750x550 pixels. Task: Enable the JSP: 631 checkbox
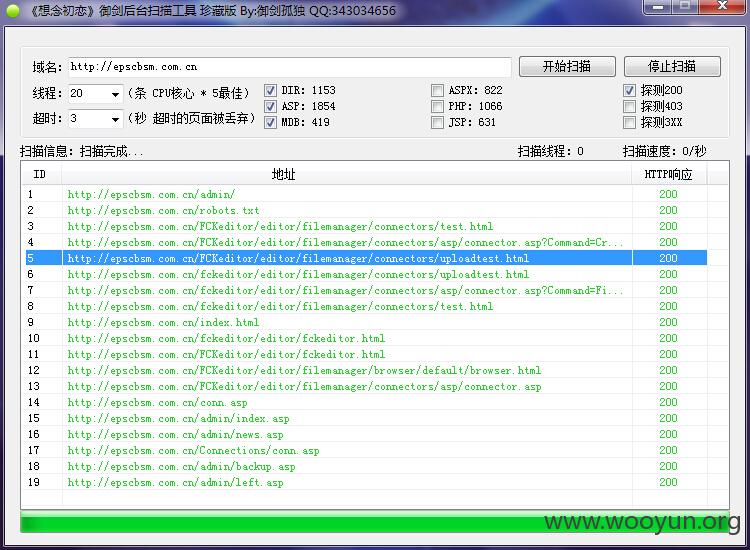[437, 122]
